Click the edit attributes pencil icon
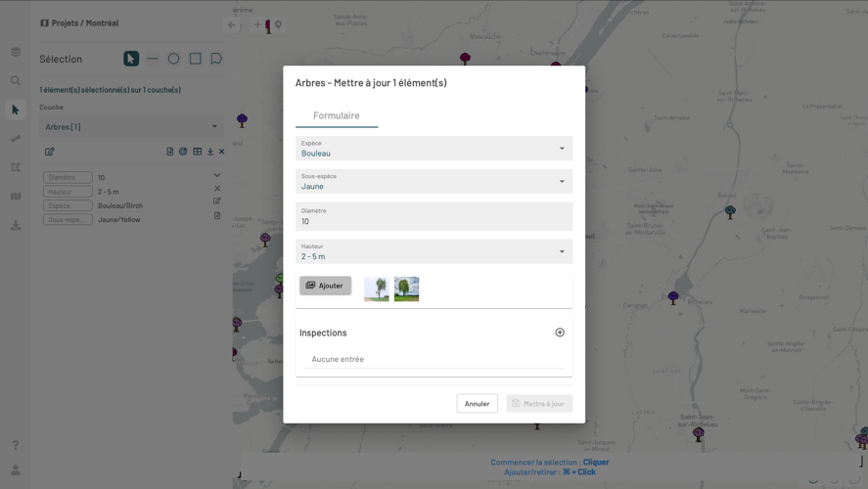This screenshot has width=868, height=489. [49, 152]
